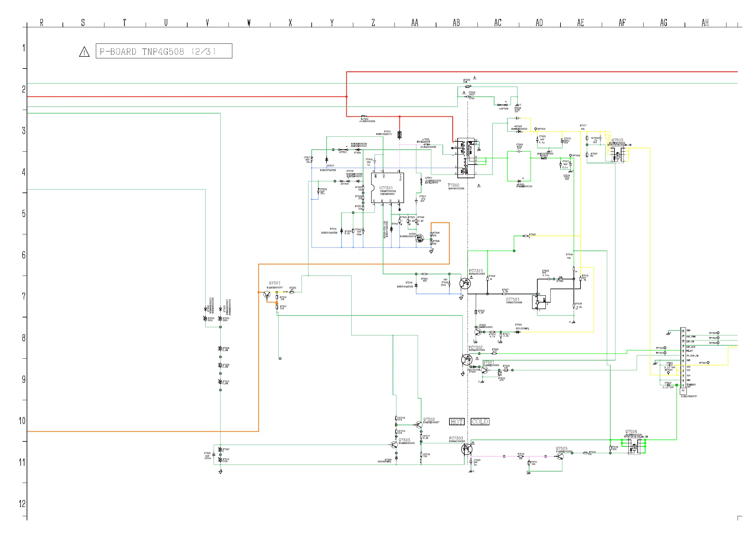Click the P-BOARD TNP4G508 title box
The image size is (756, 534).
tap(164, 51)
